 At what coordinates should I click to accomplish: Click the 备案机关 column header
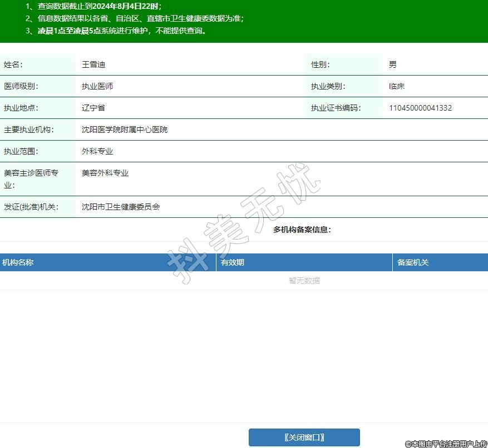click(413, 262)
